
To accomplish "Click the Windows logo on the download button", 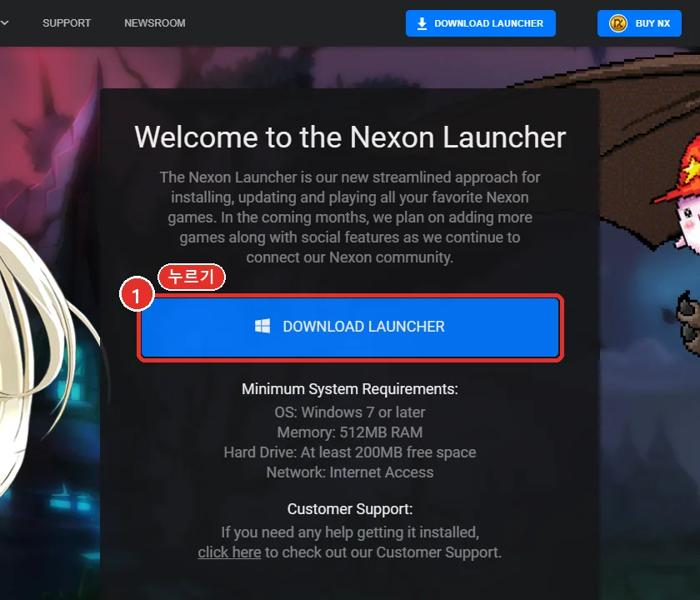I will coord(262,327).
